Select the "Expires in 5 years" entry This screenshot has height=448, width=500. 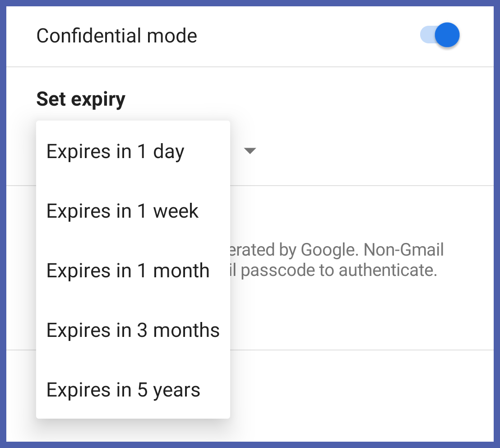pos(123,390)
